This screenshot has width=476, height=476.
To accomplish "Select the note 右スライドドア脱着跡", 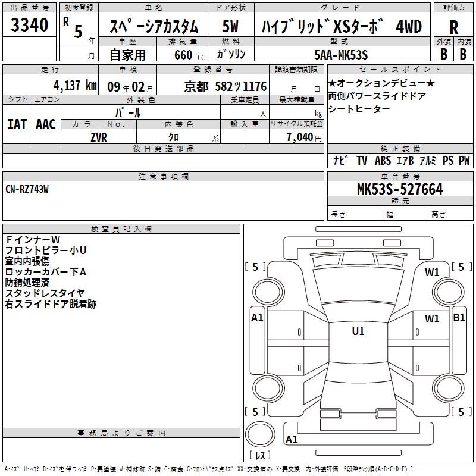I will pos(51,304).
